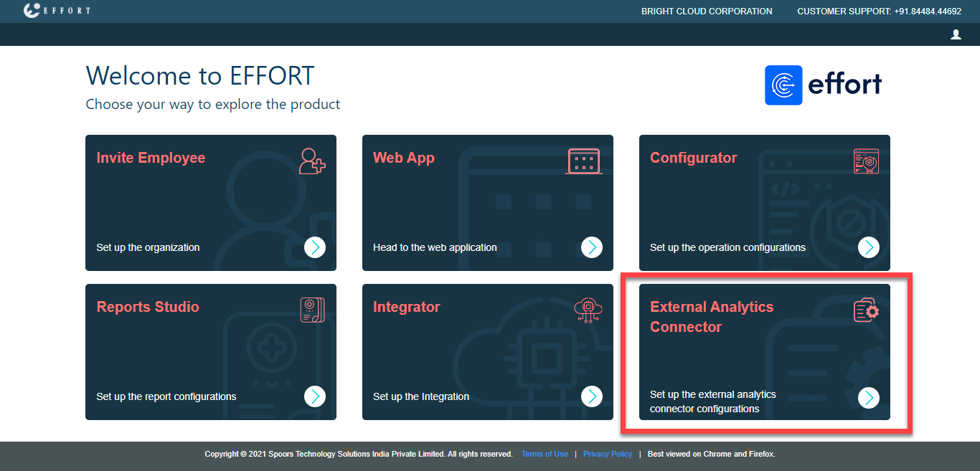
Task: Open Configurator using its arrow button
Action: (x=869, y=247)
